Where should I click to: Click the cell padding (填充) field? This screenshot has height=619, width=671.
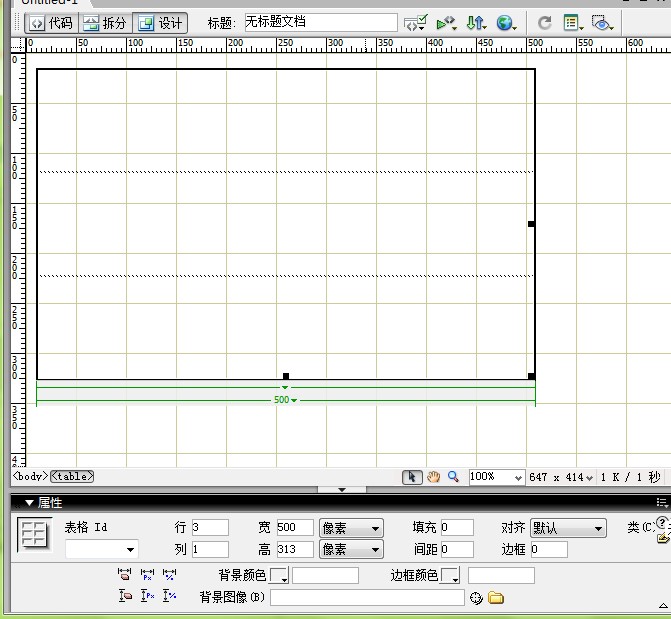click(x=457, y=527)
